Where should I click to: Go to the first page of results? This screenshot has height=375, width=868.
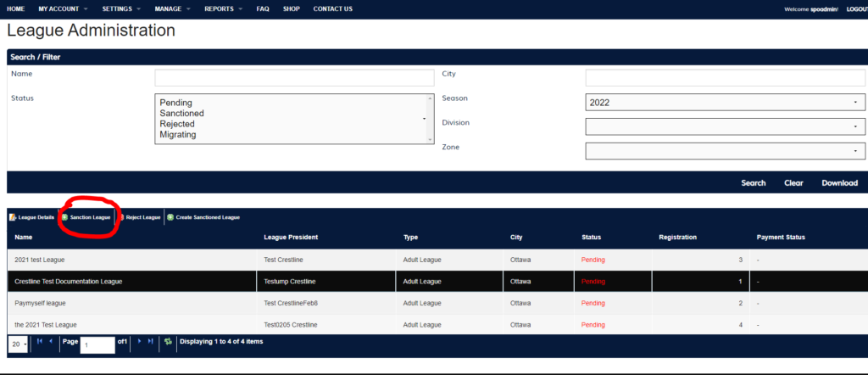39,341
